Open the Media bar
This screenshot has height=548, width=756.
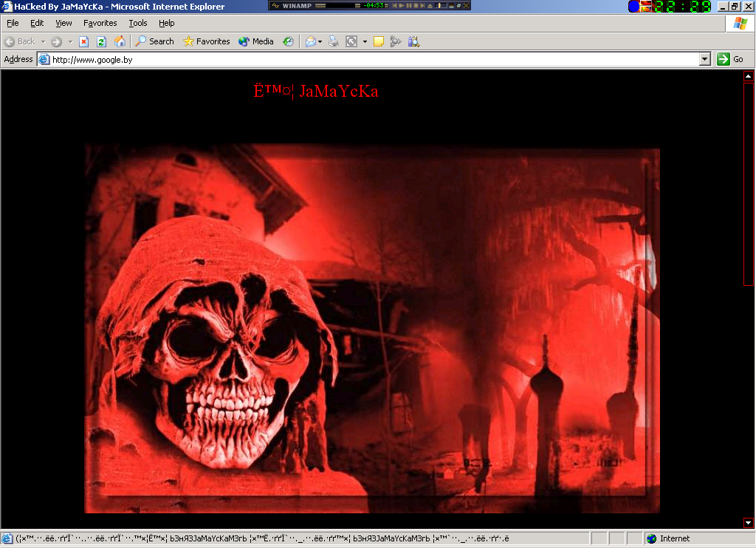256,41
